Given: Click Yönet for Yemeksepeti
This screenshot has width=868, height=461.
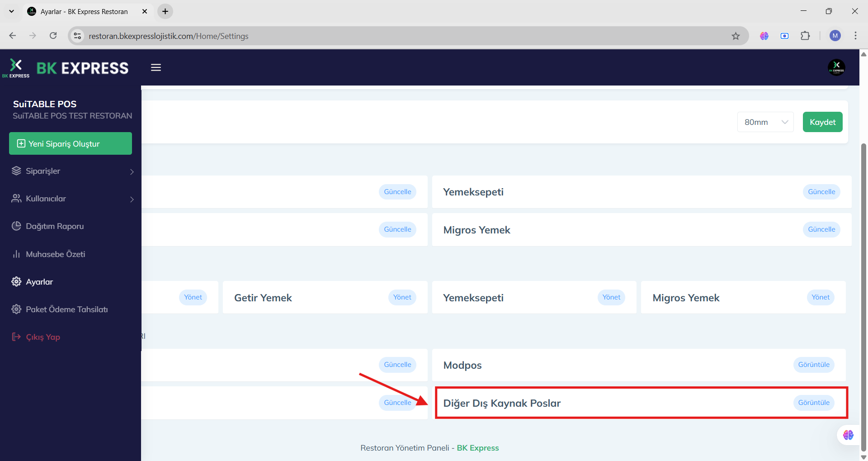Looking at the screenshot, I should point(611,297).
